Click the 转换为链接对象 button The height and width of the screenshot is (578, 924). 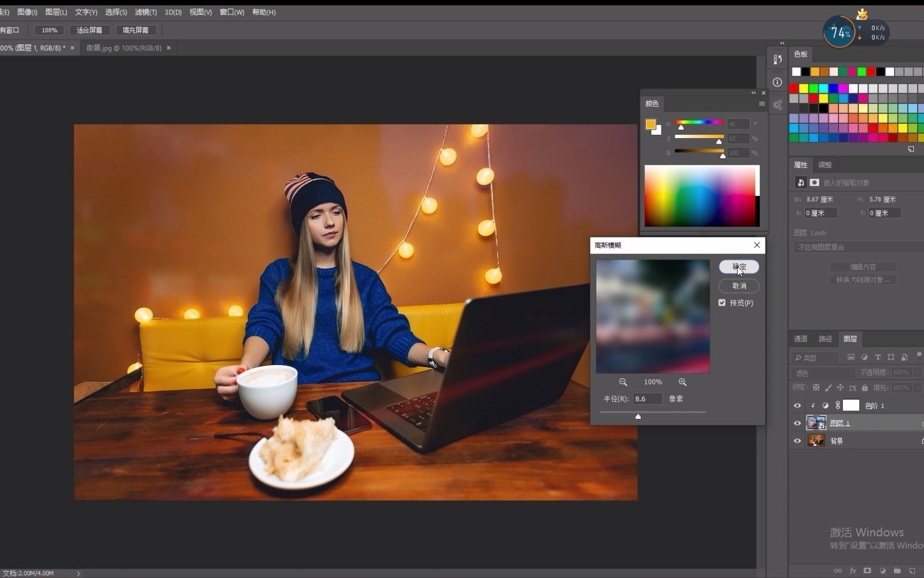(863, 280)
